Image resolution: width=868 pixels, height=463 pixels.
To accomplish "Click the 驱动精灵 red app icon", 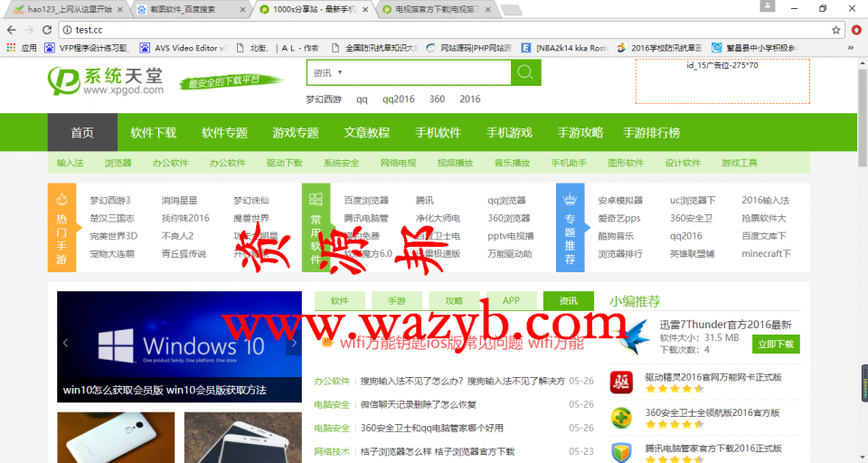I will pos(621,383).
